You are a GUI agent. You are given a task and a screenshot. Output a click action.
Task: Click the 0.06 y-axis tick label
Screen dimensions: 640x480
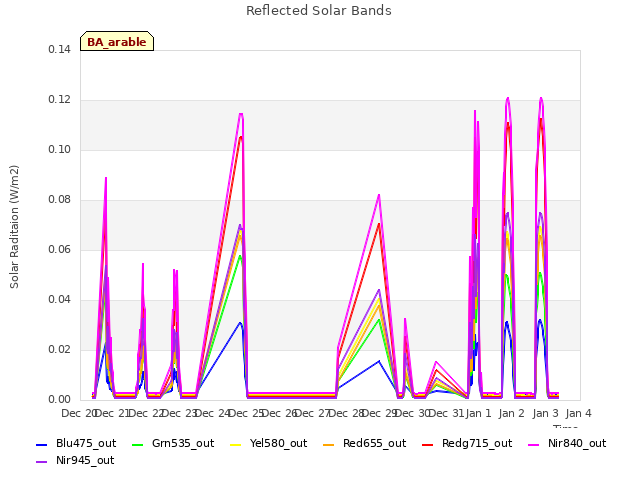point(59,249)
